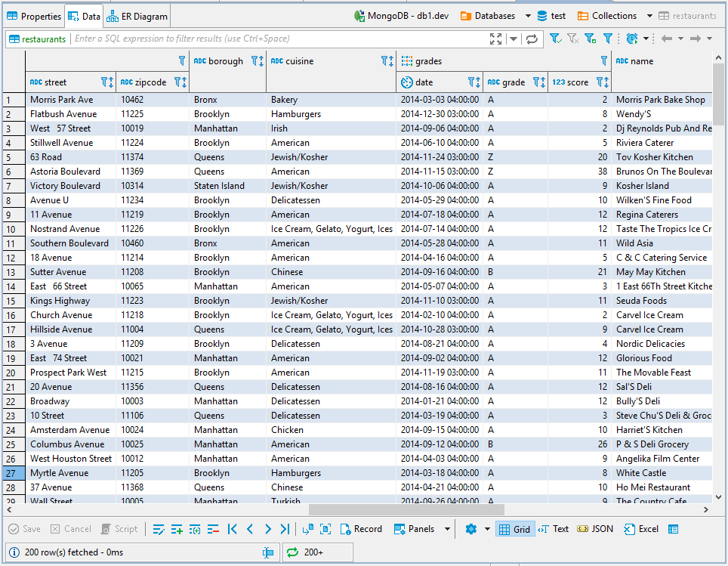The image size is (728, 566).
Task: Expand the Databases breadcrumb dropdown
Action: click(528, 16)
